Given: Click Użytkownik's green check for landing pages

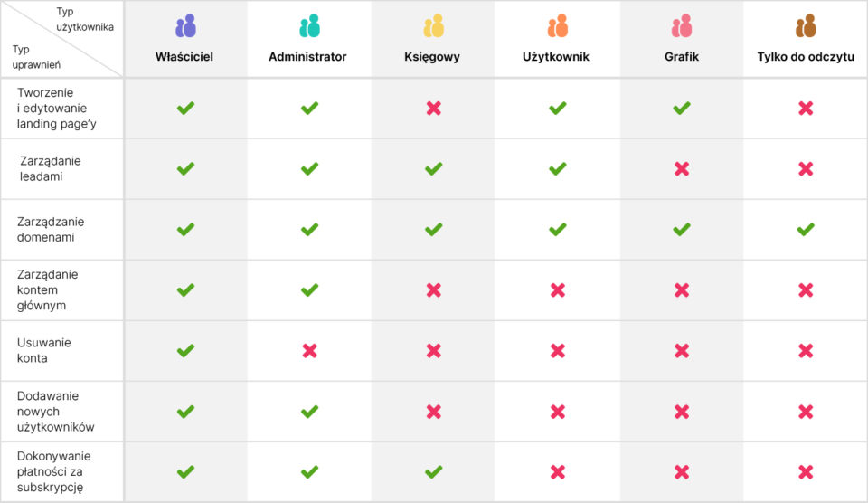Looking at the screenshot, I should (x=558, y=108).
